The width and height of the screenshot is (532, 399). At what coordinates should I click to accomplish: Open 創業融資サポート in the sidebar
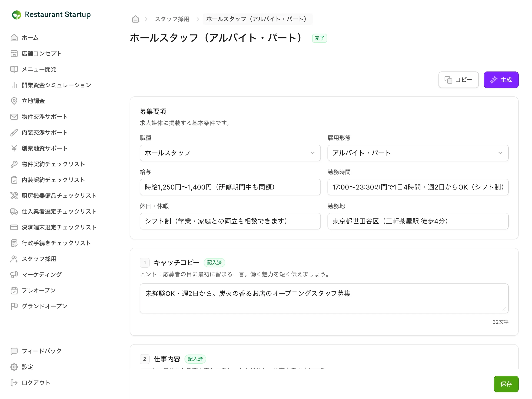(x=44, y=148)
